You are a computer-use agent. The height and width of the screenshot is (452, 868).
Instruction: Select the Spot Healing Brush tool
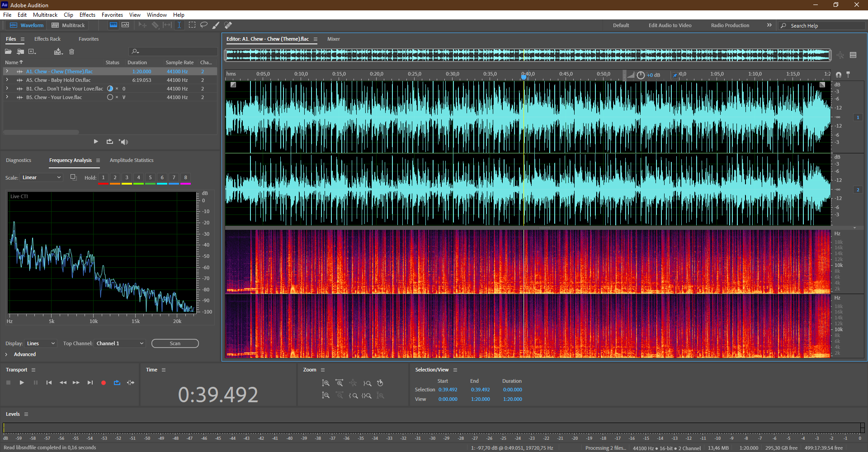(x=228, y=25)
